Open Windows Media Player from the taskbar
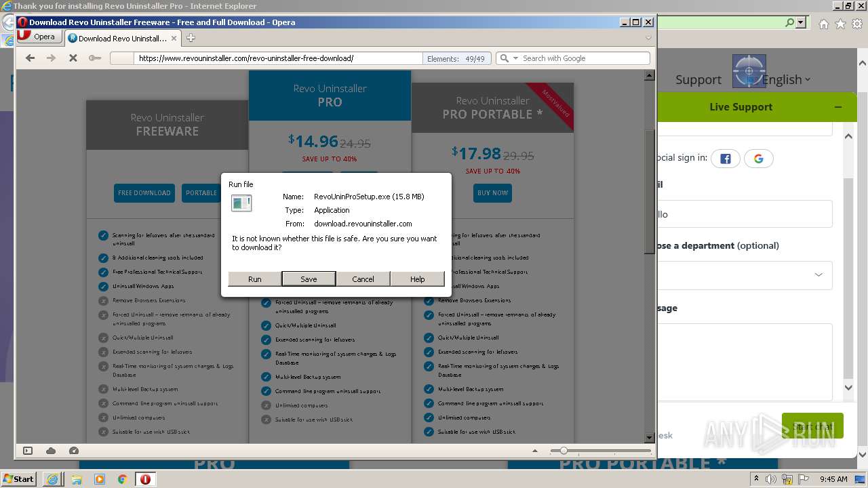This screenshot has height=488, width=868. coord(100,479)
